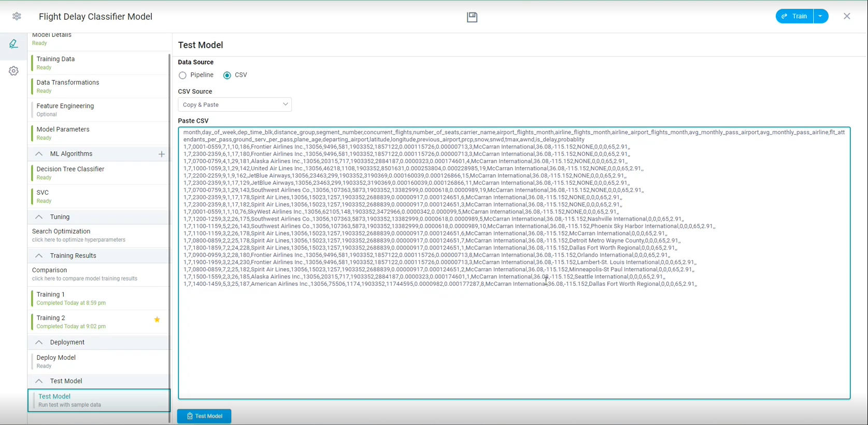Collapse the Deployment section
Image resolution: width=868 pixels, height=425 pixels.
click(x=39, y=342)
